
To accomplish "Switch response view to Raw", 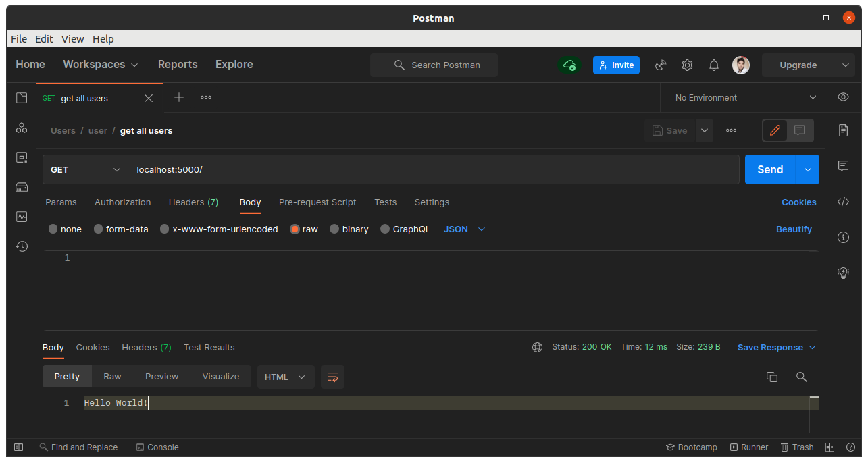I will tap(112, 377).
